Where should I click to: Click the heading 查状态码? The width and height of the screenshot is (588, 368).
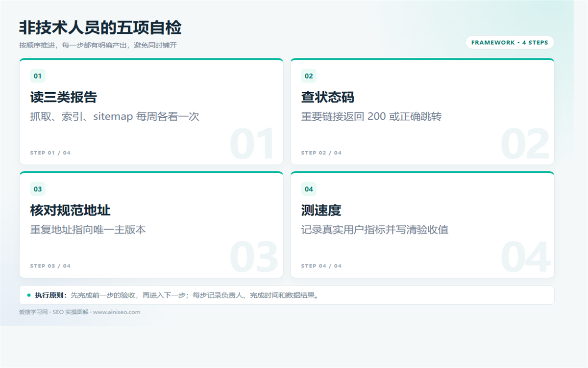(x=328, y=97)
